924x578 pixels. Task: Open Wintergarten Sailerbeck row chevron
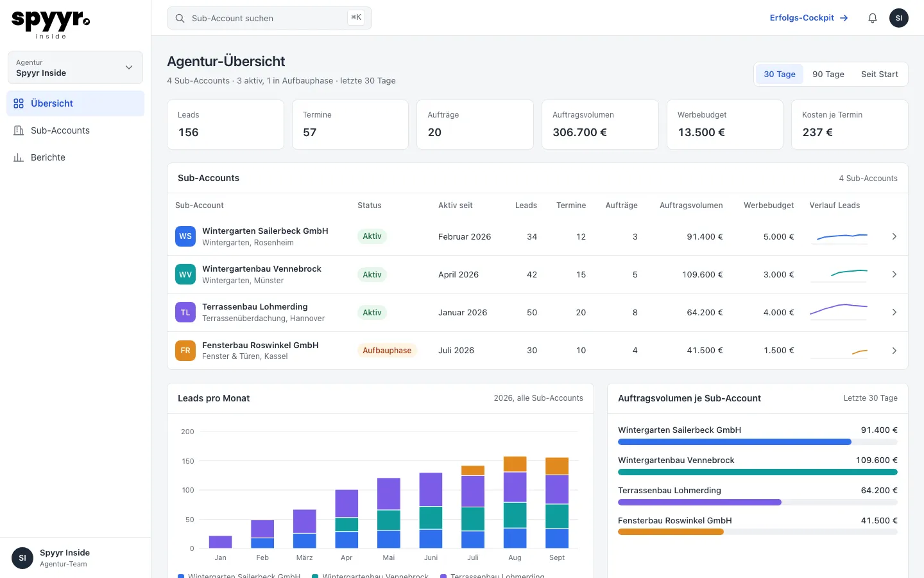click(894, 236)
